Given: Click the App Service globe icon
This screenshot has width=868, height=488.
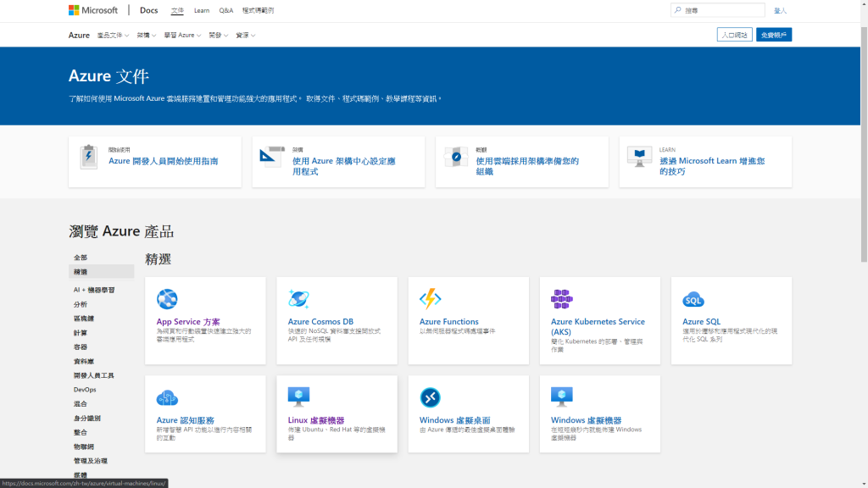Looking at the screenshot, I should pyautogui.click(x=167, y=299).
